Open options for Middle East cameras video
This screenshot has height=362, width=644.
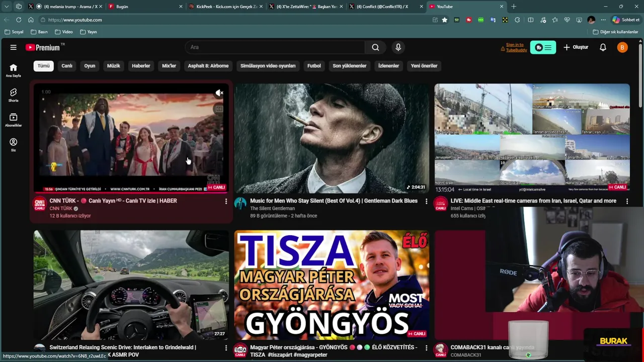coord(627,201)
